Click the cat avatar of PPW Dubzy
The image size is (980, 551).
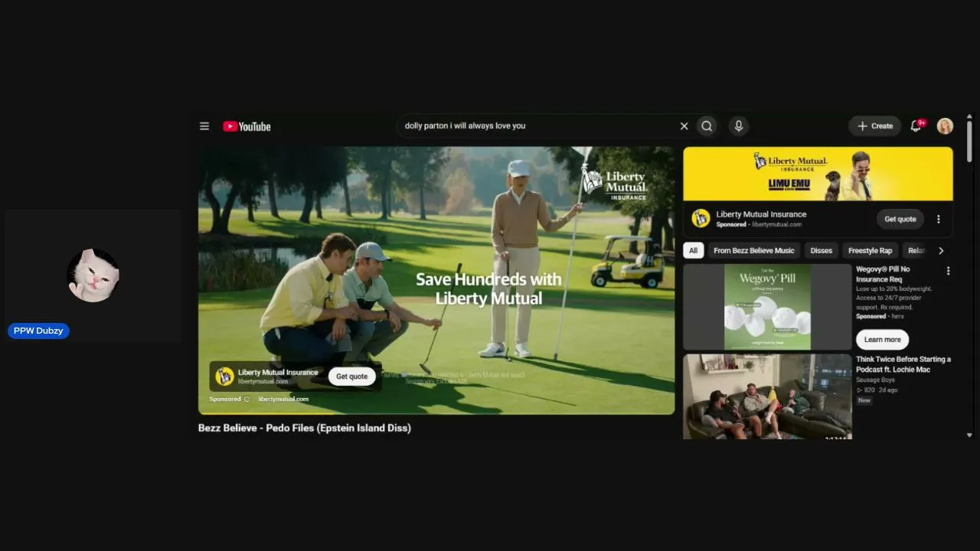tap(93, 275)
